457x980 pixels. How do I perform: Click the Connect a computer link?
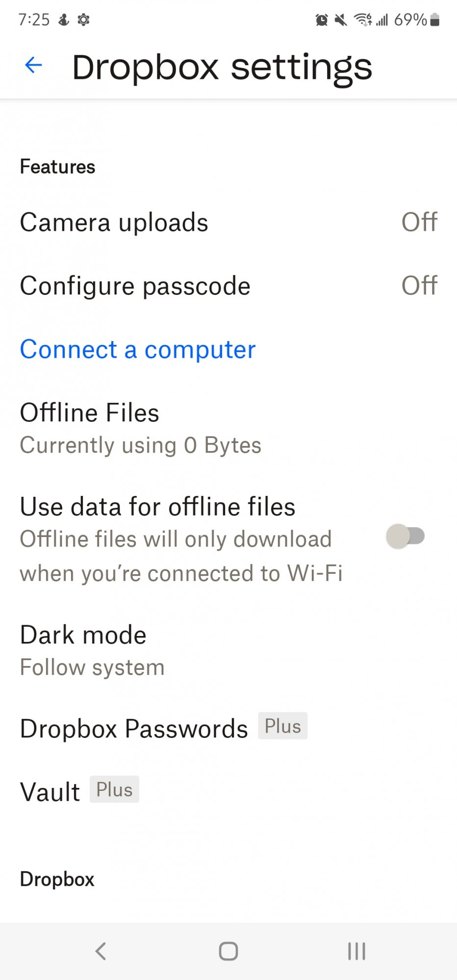[x=138, y=350]
